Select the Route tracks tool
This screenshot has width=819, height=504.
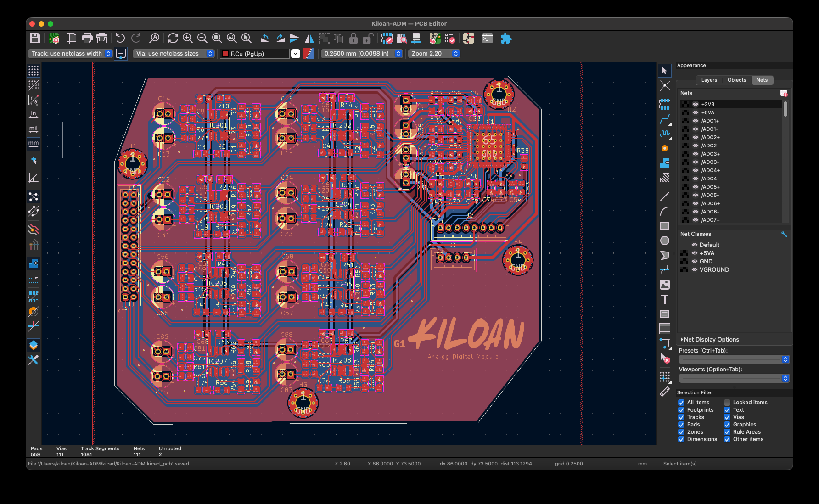point(665,119)
